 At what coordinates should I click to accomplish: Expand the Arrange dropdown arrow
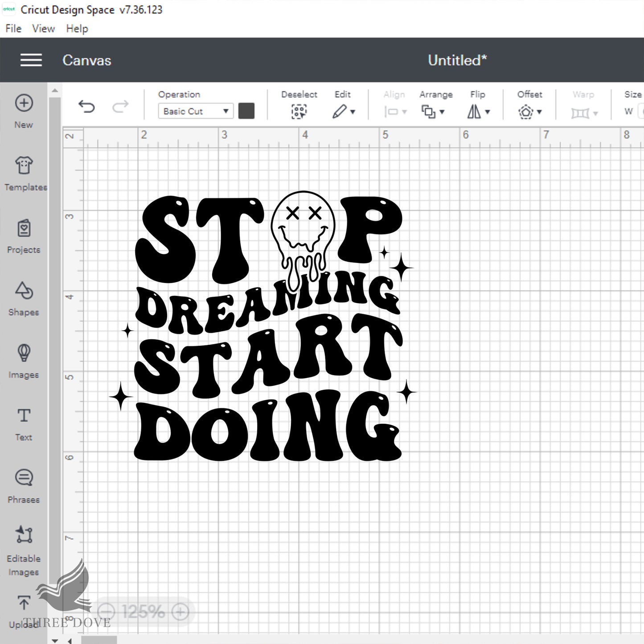pos(442,112)
